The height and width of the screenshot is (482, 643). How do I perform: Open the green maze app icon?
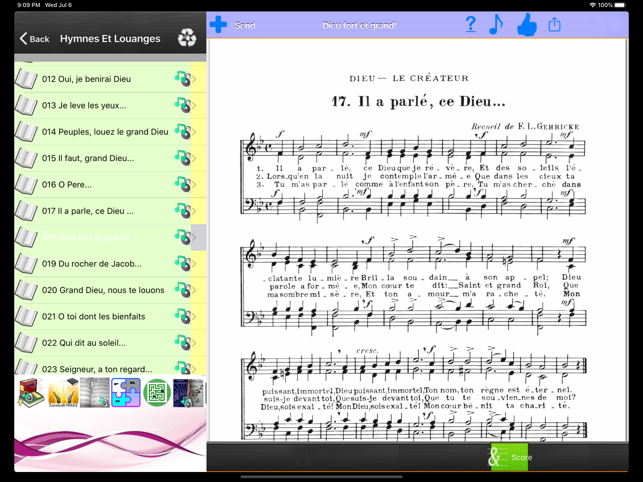[x=157, y=393]
